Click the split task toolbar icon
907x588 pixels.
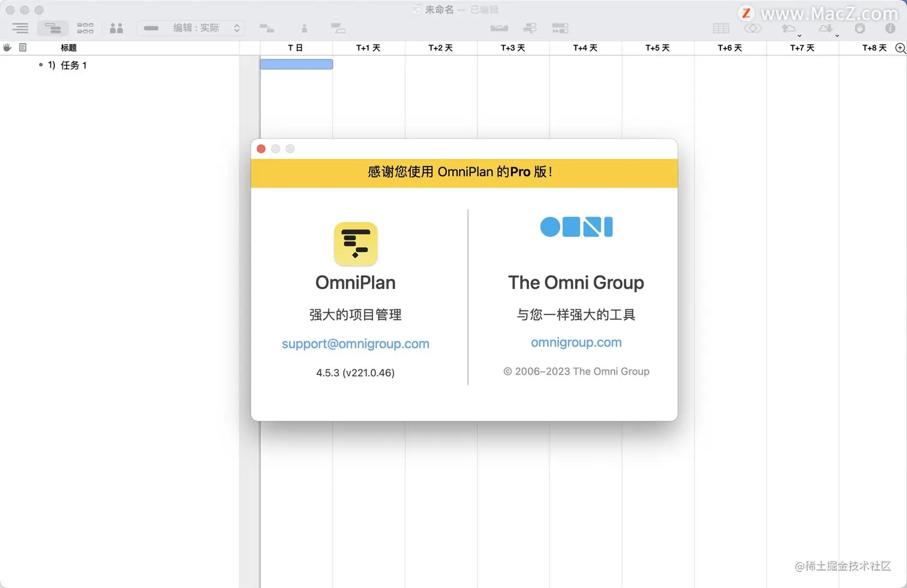(338, 28)
